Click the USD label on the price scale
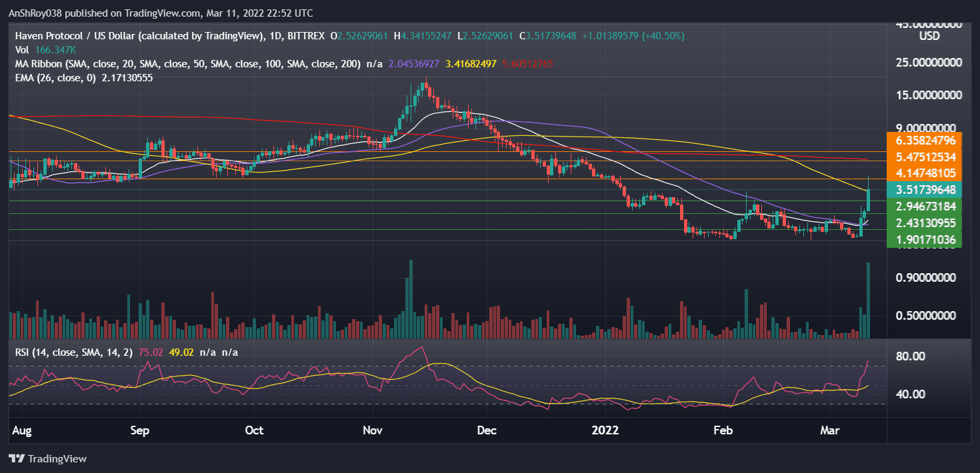 [x=928, y=37]
